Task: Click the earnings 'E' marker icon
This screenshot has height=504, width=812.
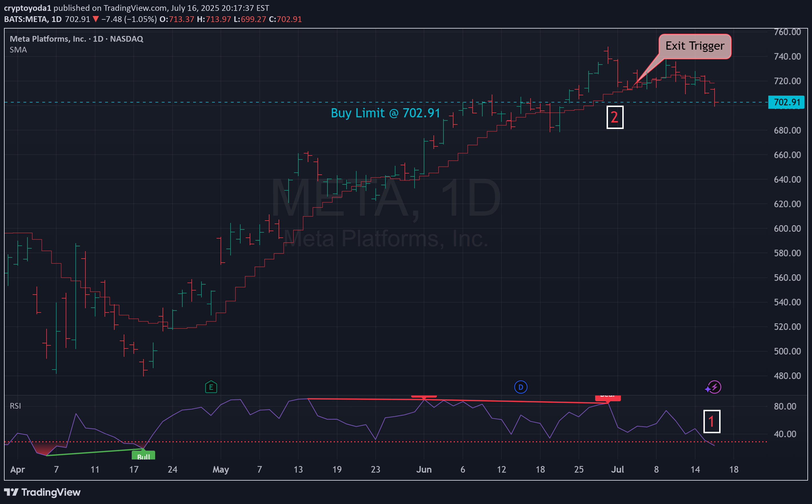Action: coord(211,387)
